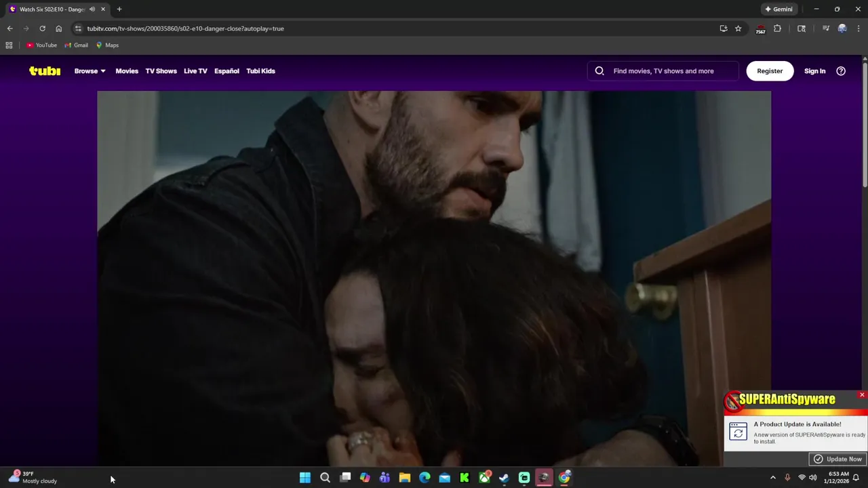Click the Sign In link
868x488 pixels.
click(x=814, y=71)
